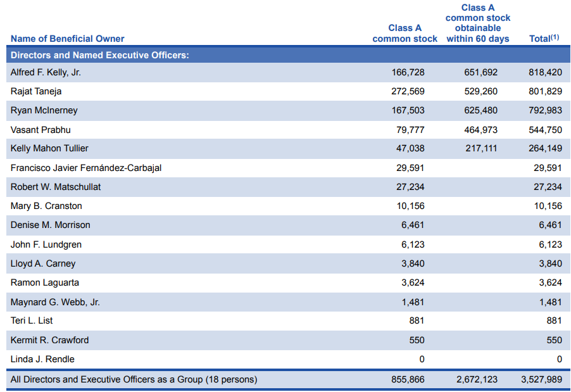Select the name 'Vasant Prabhu'
The height and width of the screenshot is (392, 571).
tap(41, 130)
